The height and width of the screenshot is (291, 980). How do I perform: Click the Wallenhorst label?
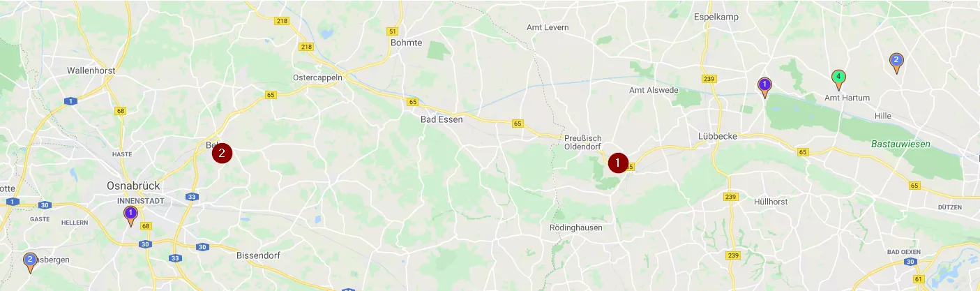coord(91,70)
